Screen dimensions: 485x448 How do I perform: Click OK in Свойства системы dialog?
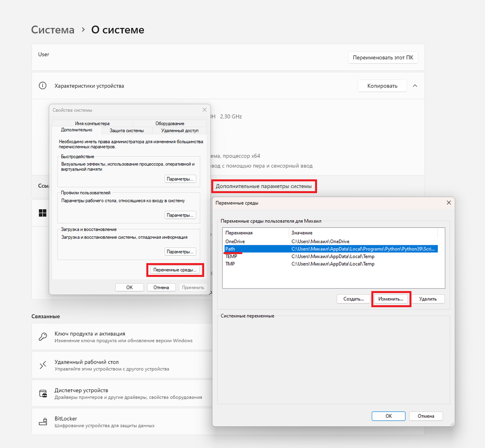tap(129, 288)
